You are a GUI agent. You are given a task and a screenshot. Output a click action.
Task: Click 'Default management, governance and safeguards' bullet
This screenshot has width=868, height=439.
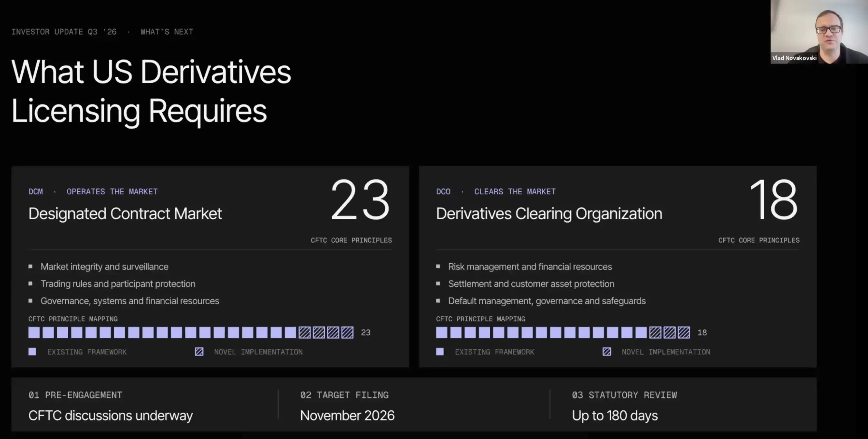[x=547, y=301]
